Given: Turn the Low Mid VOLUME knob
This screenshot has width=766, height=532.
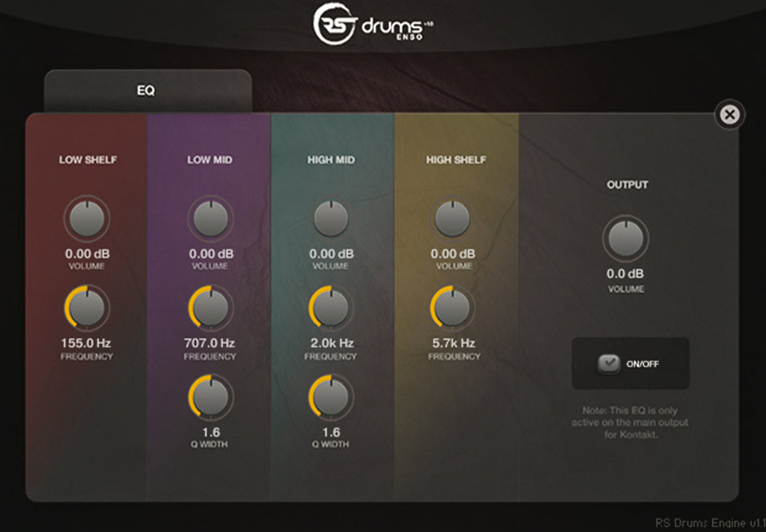Looking at the screenshot, I should point(210,218).
